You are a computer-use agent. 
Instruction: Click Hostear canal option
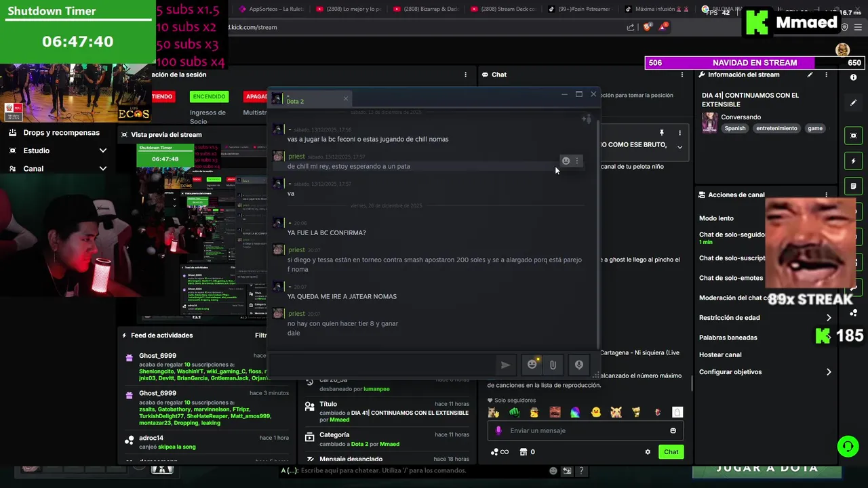(x=720, y=354)
